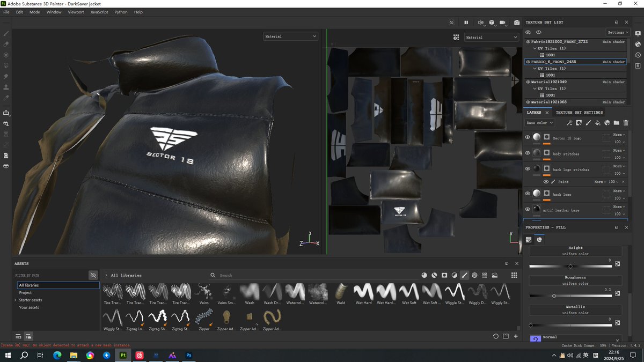
Task: Collapse UV Tiles under FABRIC_6_FRONT_2488
Action: 535,69
